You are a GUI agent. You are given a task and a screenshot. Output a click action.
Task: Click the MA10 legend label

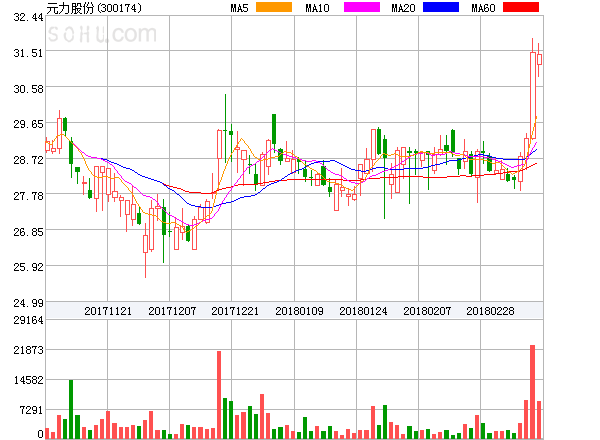[317, 8]
